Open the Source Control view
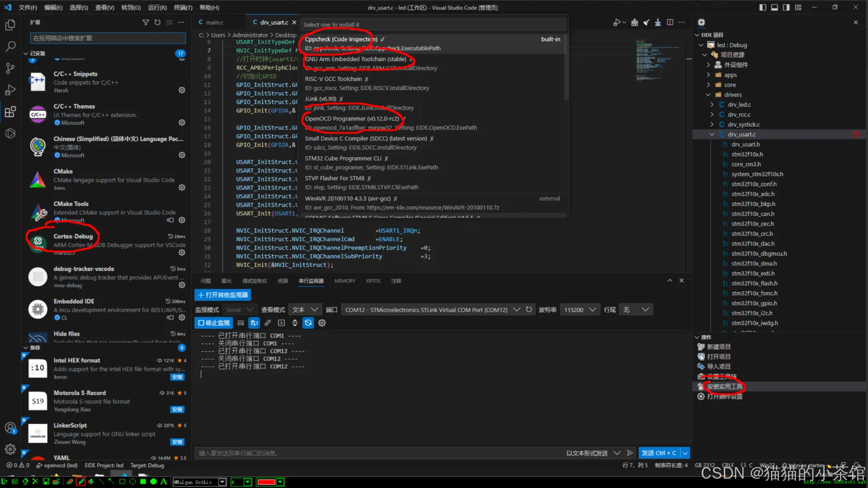Screen dimensions: 868x488 10,68
